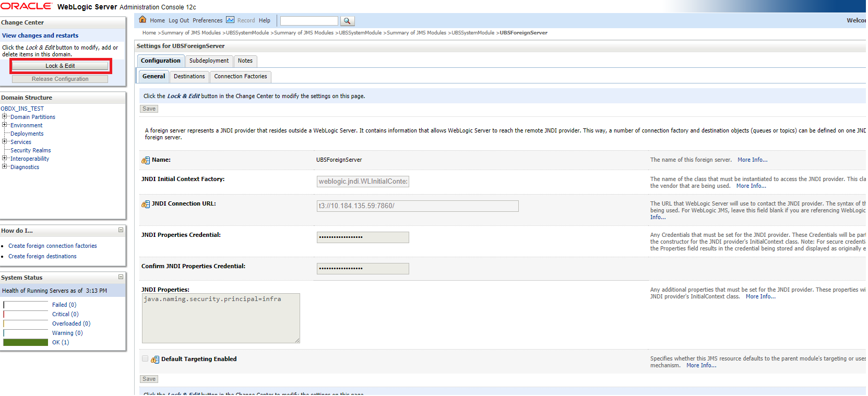This screenshot has width=868, height=396.
Task: Click the top Save button
Action: [149, 109]
